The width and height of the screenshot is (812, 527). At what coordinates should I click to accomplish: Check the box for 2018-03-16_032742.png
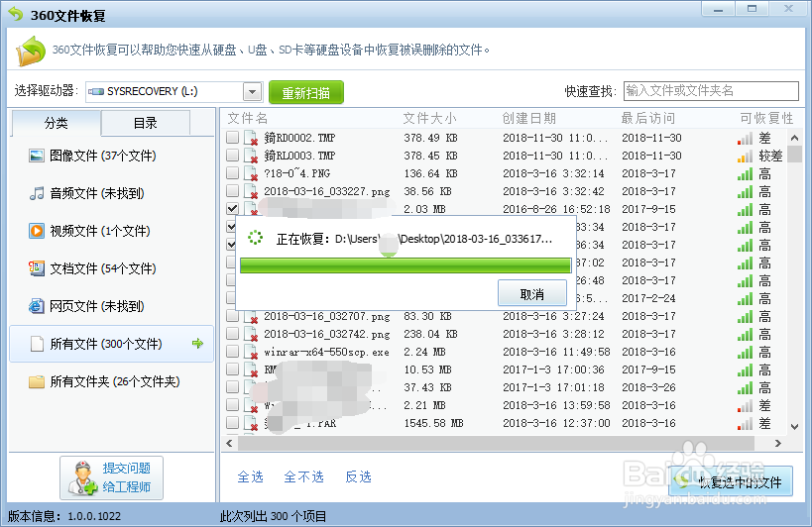[x=233, y=334]
